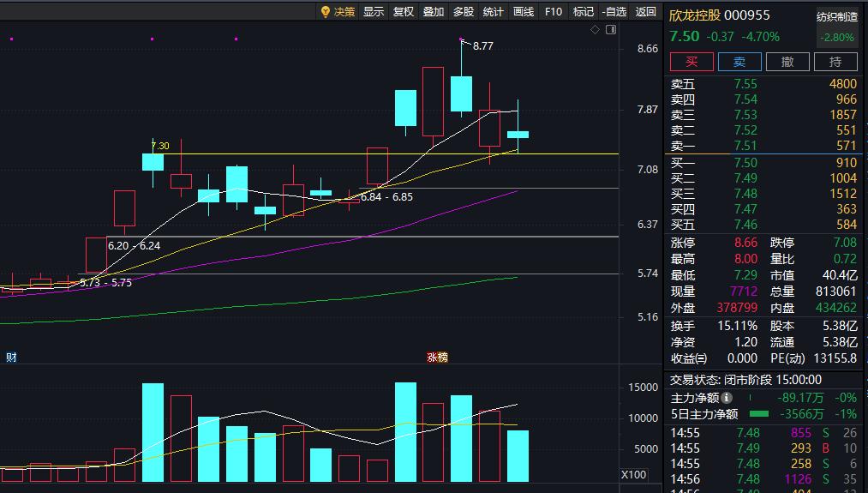Image resolution: width=868 pixels, height=493 pixels.
Task: Click the 市值 value 40.4亿
Action: [x=840, y=274]
